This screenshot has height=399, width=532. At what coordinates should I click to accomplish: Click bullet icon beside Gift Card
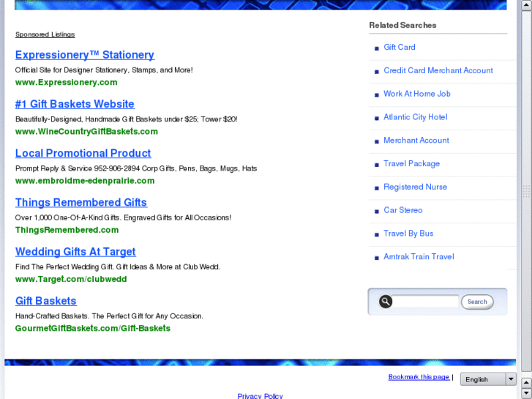(x=377, y=48)
